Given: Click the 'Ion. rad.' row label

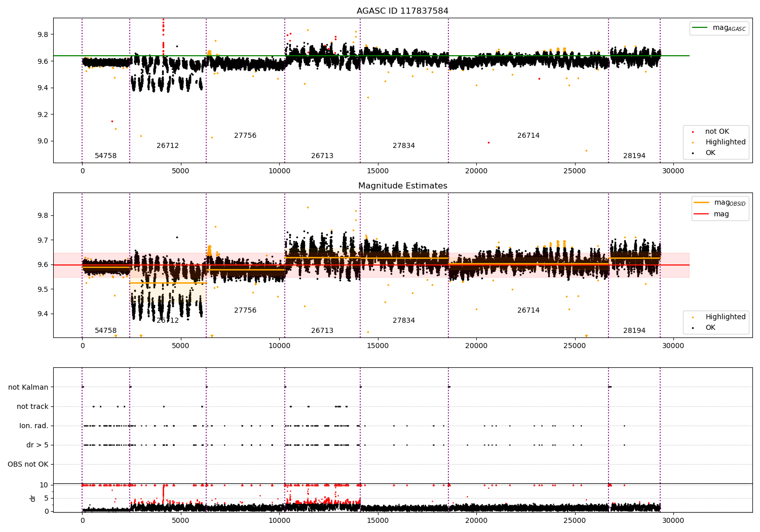Looking at the screenshot, I should [x=34, y=426].
